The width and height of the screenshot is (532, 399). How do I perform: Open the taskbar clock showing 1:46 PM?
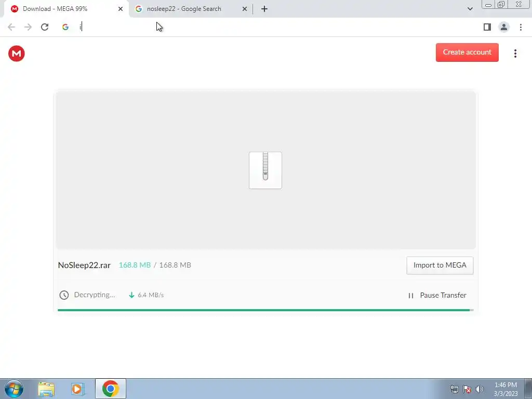pyautogui.click(x=506, y=389)
